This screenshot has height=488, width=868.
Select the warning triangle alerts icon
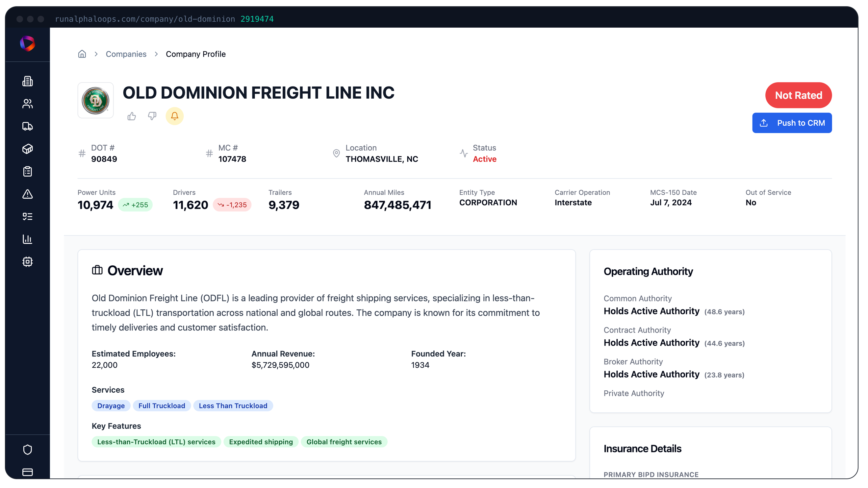point(27,194)
